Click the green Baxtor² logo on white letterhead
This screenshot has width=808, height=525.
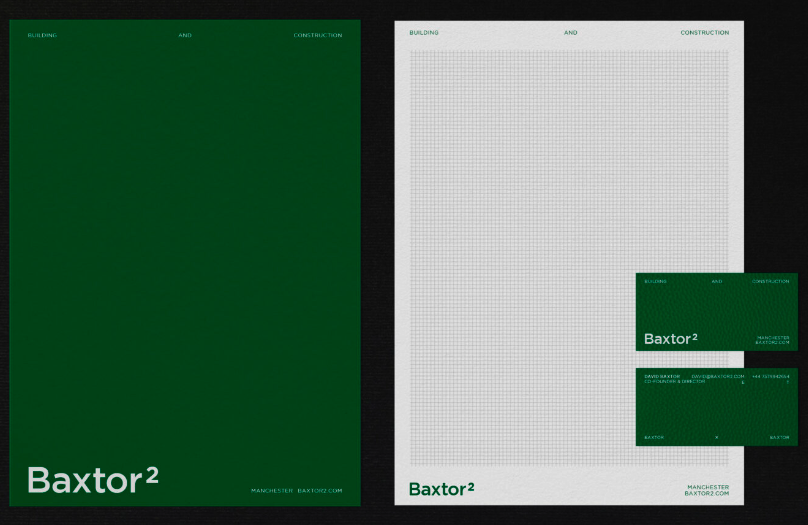click(441, 489)
